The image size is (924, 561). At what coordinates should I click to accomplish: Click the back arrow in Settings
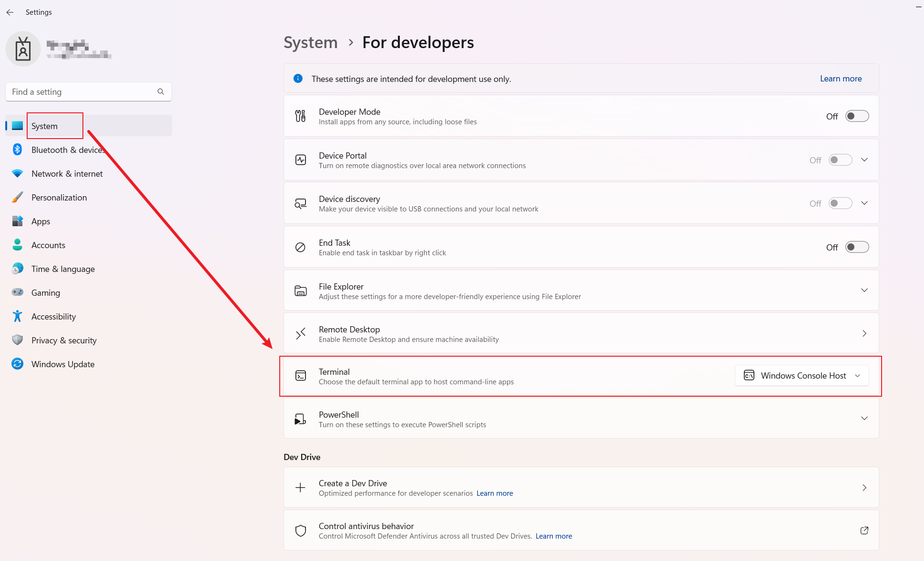pos(10,12)
